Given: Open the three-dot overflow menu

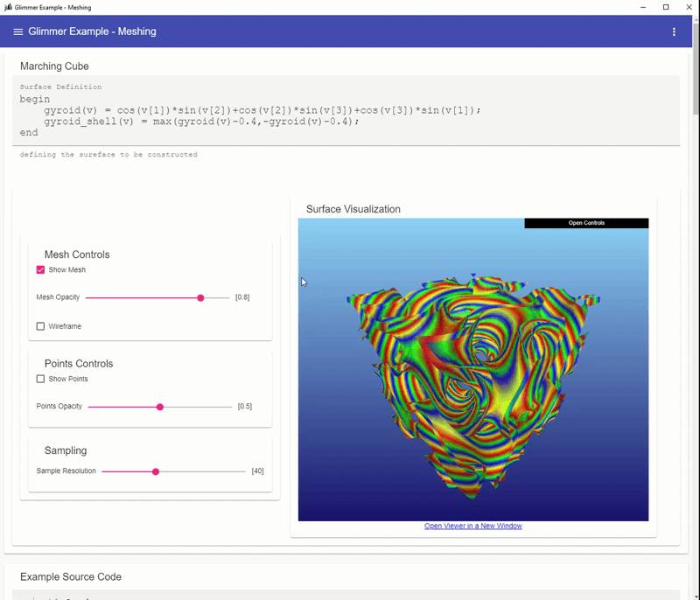Looking at the screenshot, I should click(x=674, y=32).
